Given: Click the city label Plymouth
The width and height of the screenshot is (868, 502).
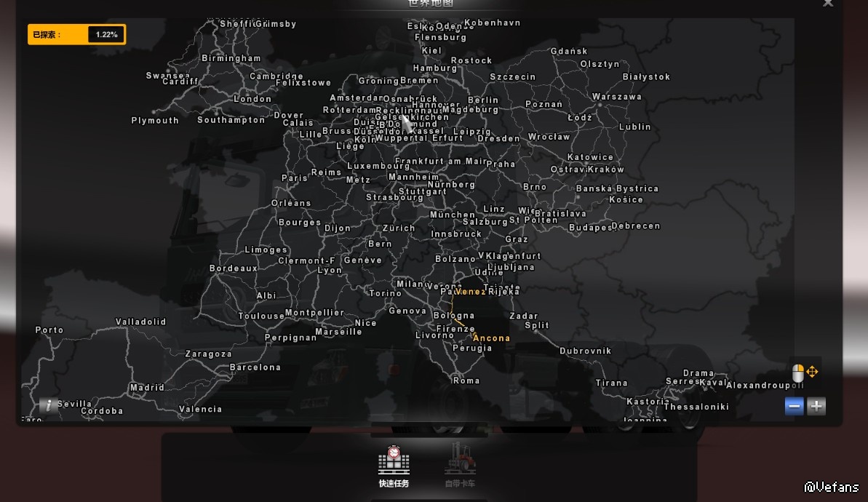Looking at the screenshot, I should (155, 120).
